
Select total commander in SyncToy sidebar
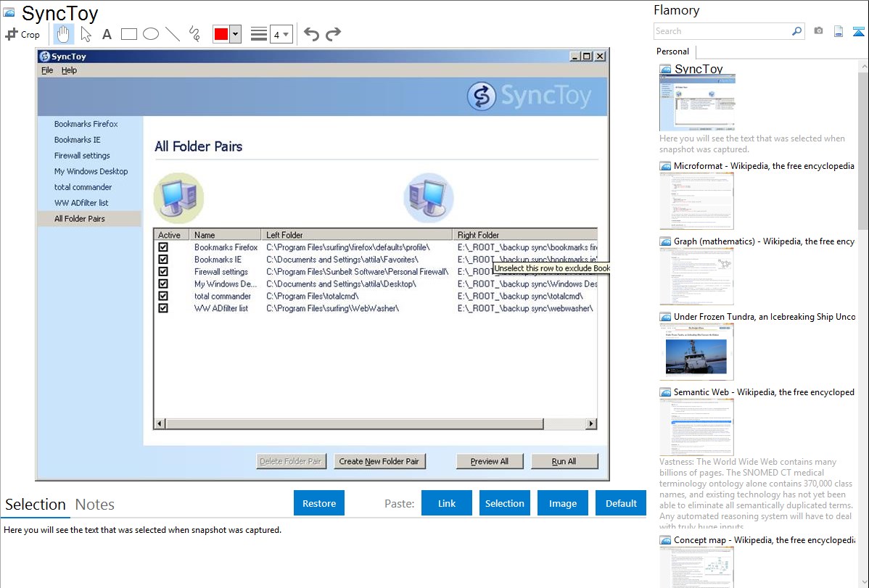click(x=83, y=187)
